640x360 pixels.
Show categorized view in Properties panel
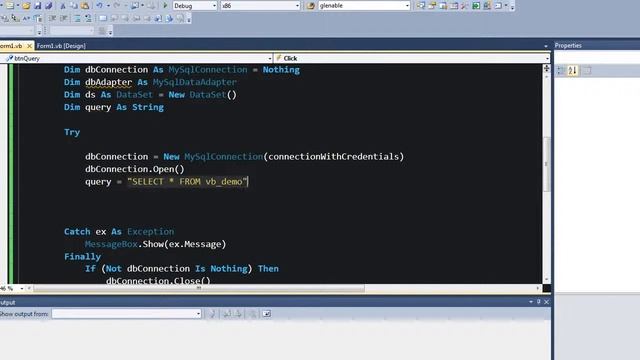point(561,71)
